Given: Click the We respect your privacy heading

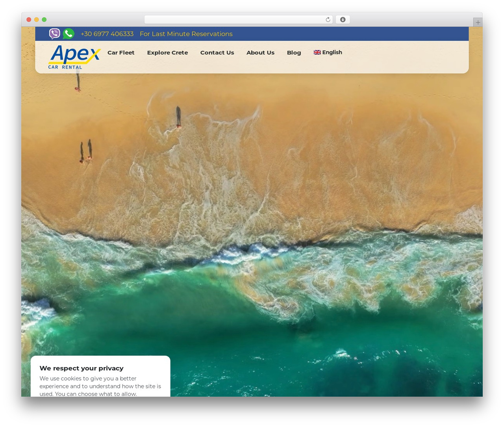Looking at the screenshot, I should [x=82, y=368].
